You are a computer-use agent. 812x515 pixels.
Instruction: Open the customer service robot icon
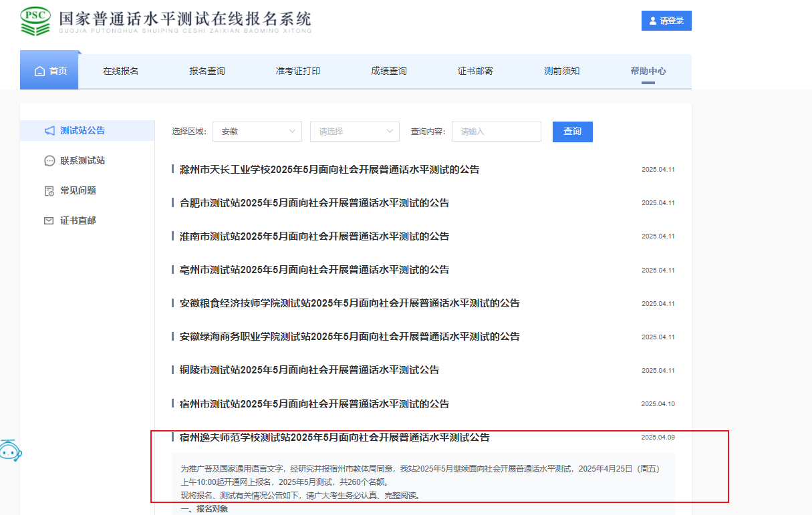[10, 450]
